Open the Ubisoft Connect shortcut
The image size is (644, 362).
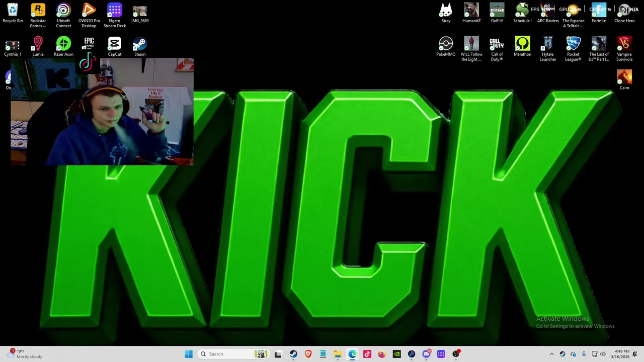(63, 16)
